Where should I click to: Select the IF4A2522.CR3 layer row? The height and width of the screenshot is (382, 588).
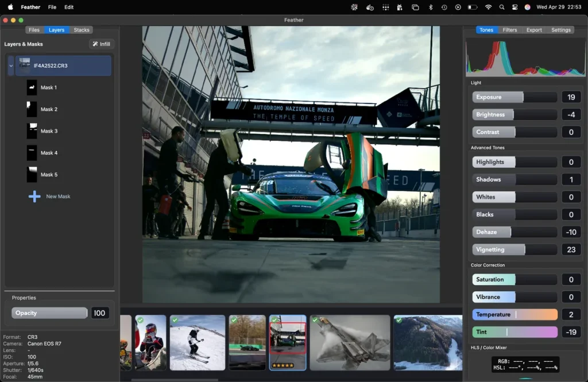[x=63, y=65]
